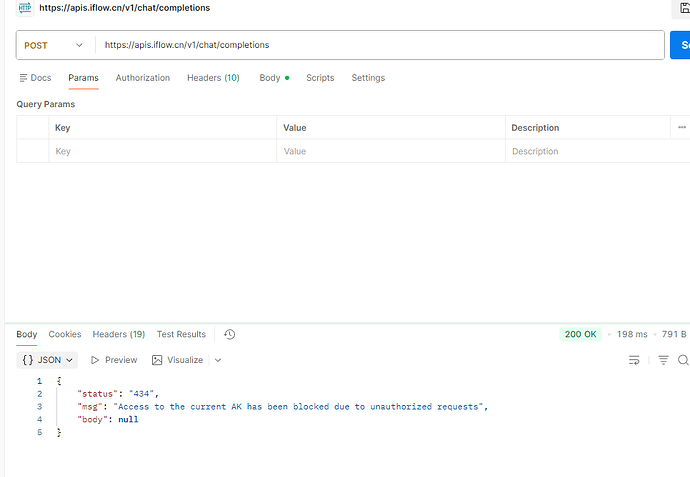Click the empty Key cell in query params

point(162,151)
